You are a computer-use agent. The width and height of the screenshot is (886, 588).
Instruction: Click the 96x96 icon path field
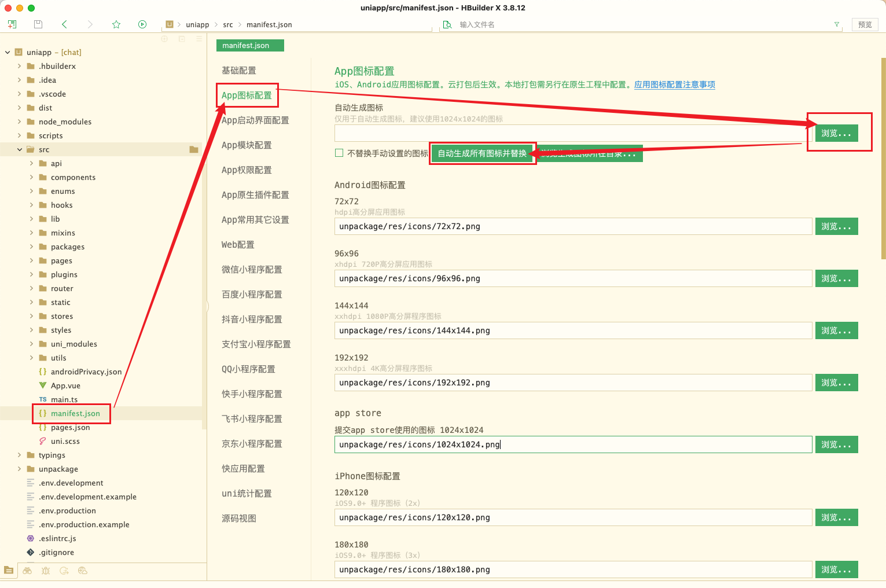[x=573, y=278]
